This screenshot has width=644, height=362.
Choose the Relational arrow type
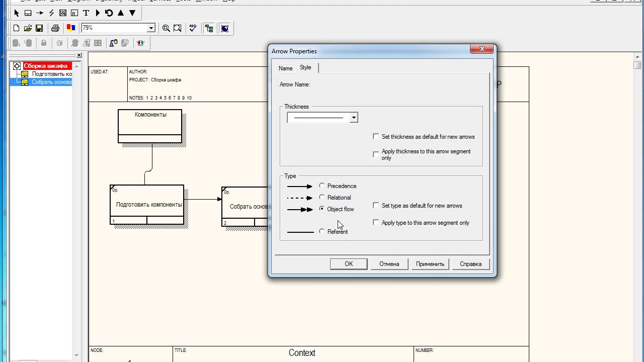[322, 198]
